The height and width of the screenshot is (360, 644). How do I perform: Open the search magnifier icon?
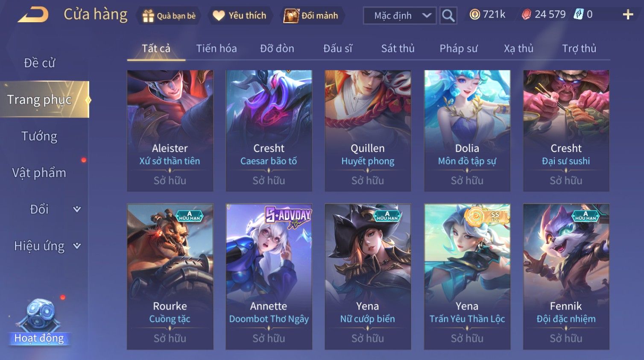[x=448, y=16]
